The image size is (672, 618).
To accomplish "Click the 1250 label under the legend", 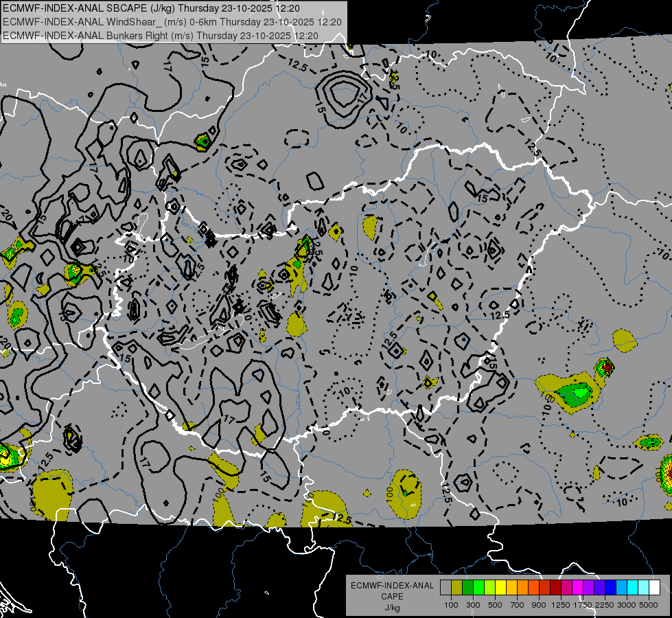I will 561,605.
